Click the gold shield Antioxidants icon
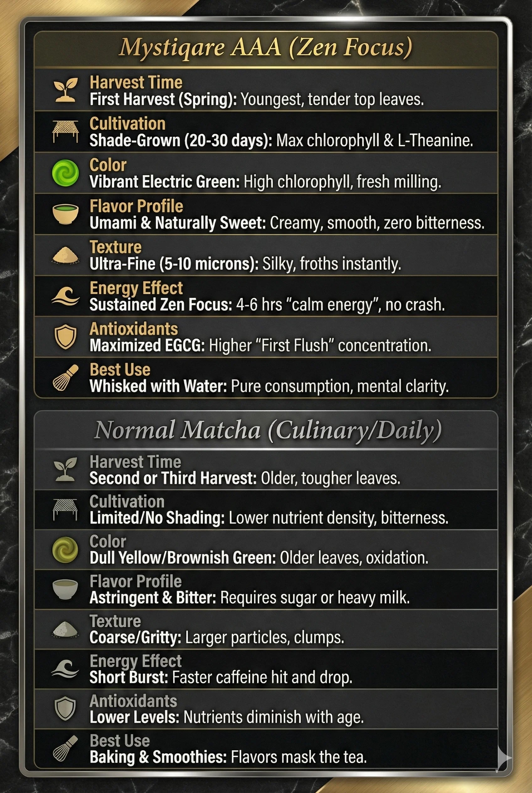This screenshot has height=793, width=532. click(66, 337)
